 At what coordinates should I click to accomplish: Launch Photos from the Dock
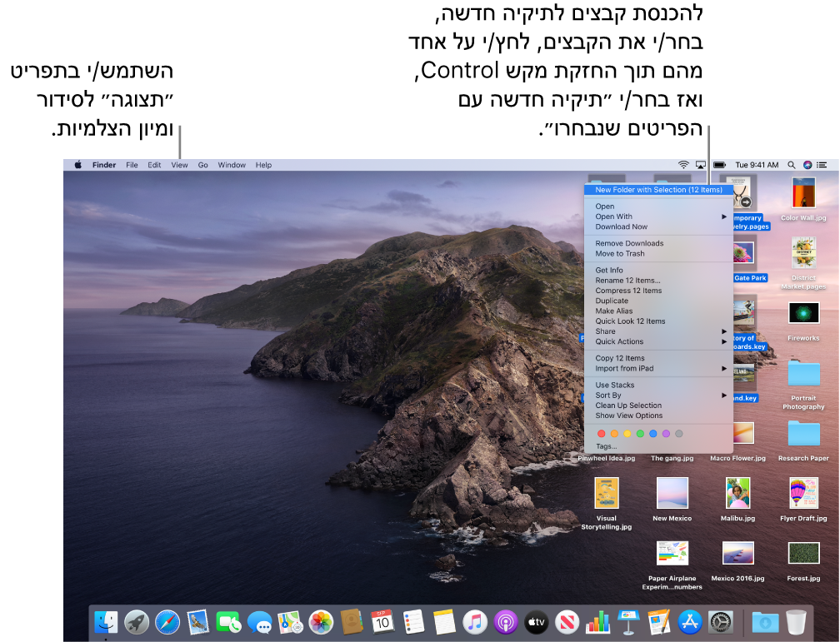[x=321, y=622]
